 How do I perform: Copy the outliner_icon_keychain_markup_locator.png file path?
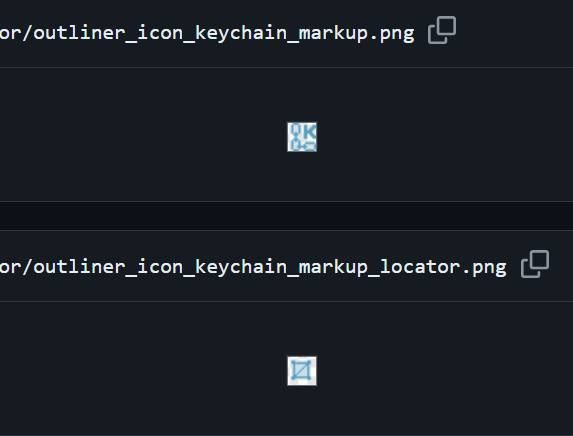(535, 264)
